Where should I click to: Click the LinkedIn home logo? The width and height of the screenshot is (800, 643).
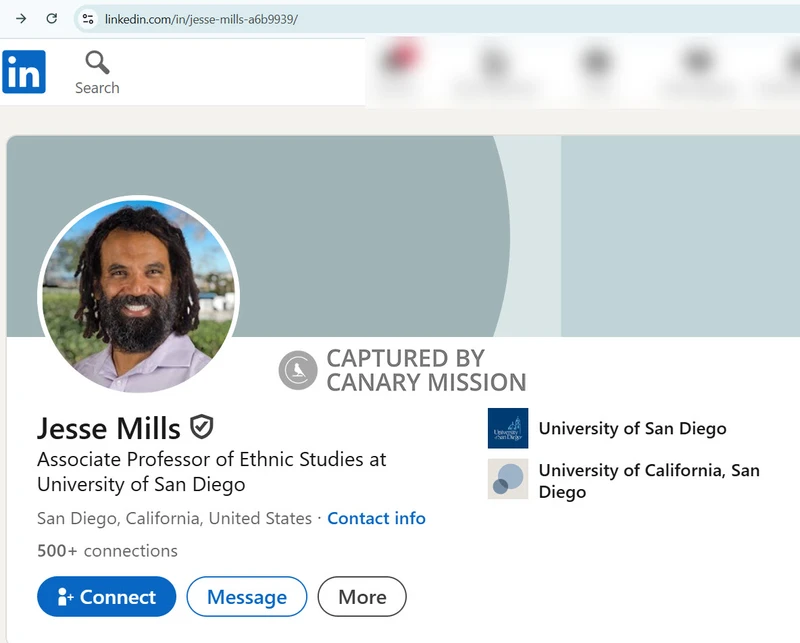[23, 72]
